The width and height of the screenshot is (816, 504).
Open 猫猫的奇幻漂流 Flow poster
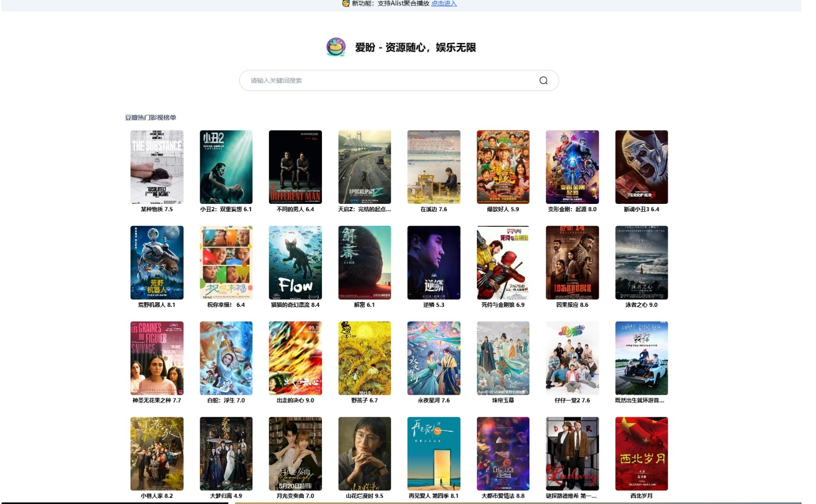click(295, 263)
